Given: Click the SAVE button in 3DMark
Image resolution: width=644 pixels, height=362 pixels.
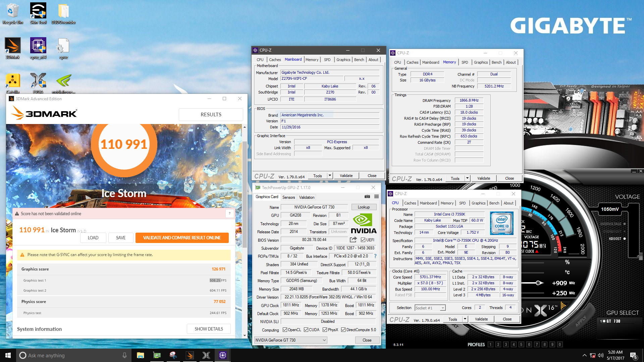Looking at the screenshot, I should 121,238.
